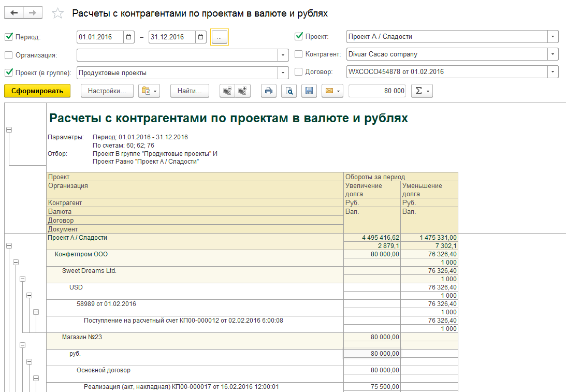Open report Настройки...
The height and width of the screenshot is (392, 566).
point(107,91)
